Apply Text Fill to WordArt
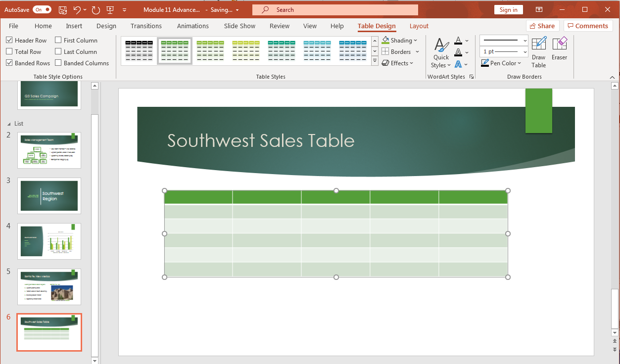The image size is (620, 364). [458, 40]
